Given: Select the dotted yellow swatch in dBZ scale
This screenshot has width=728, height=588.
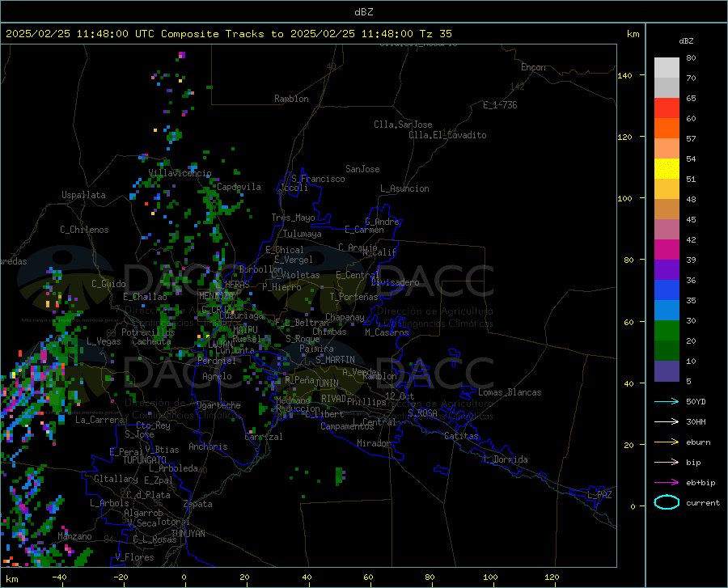Looking at the screenshot, I should (667, 168).
